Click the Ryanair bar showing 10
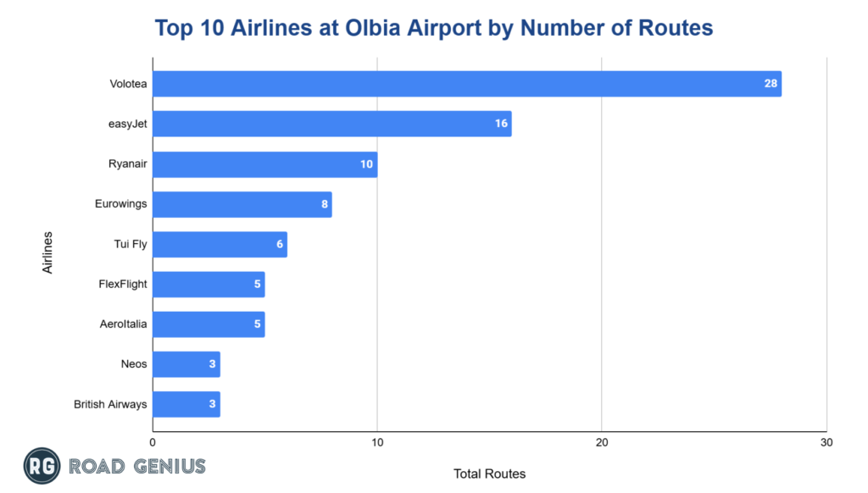Image resolution: width=868 pixels, height=493 pixels. click(264, 163)
